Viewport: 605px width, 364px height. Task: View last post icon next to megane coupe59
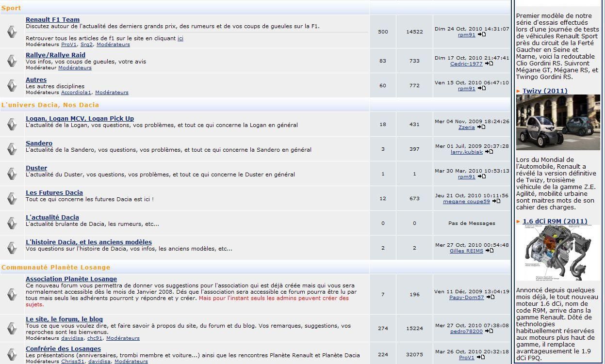coord(496,201)
